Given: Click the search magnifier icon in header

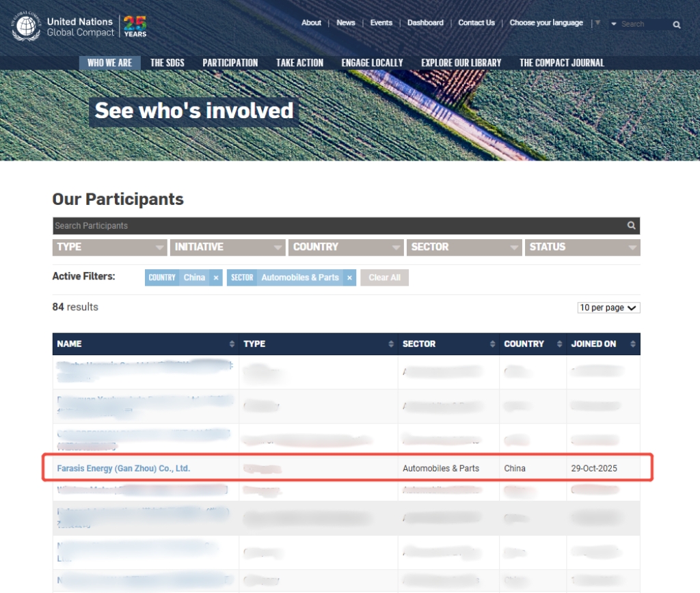Looking at the screenshot, I should coord(676,25).
